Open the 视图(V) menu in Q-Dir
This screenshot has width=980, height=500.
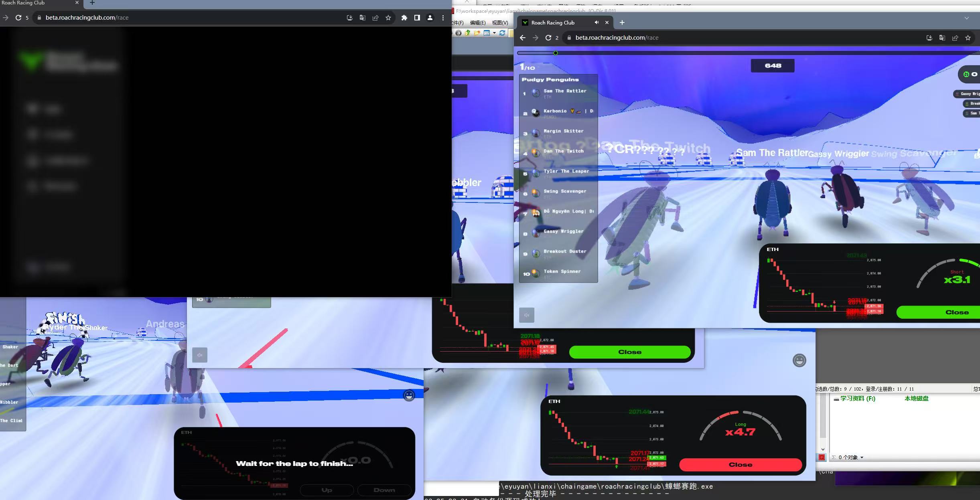(500, 22)
